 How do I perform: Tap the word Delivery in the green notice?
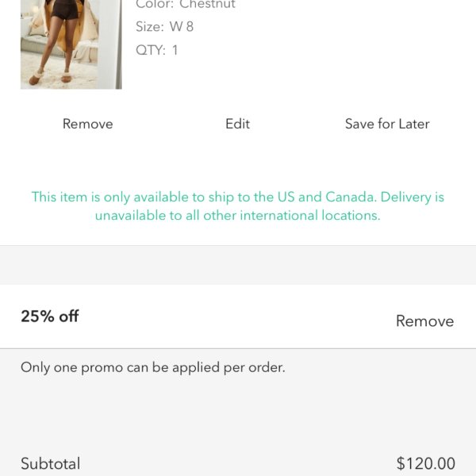(405, 197)
